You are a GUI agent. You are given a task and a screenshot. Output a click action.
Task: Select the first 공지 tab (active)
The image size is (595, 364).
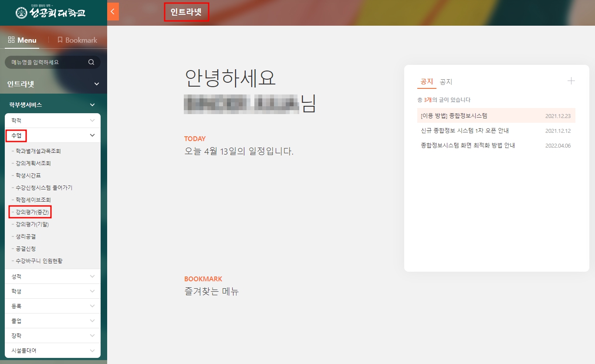coord(427,81)
